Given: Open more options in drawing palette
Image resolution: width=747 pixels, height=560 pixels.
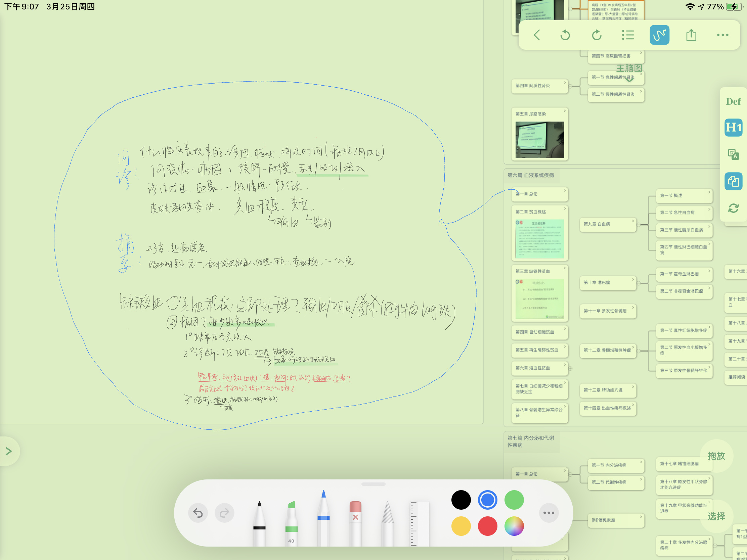Looking at the screenshot, I should 548,513.
